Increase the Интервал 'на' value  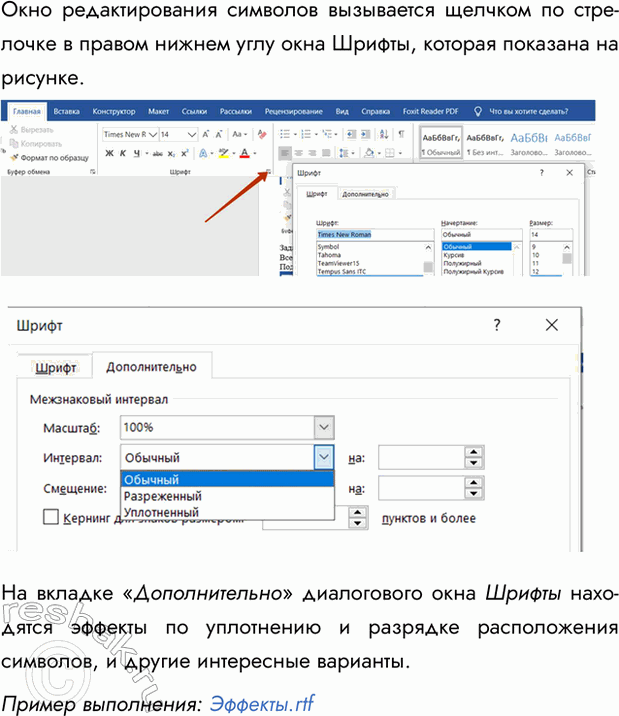coord(474,452)
